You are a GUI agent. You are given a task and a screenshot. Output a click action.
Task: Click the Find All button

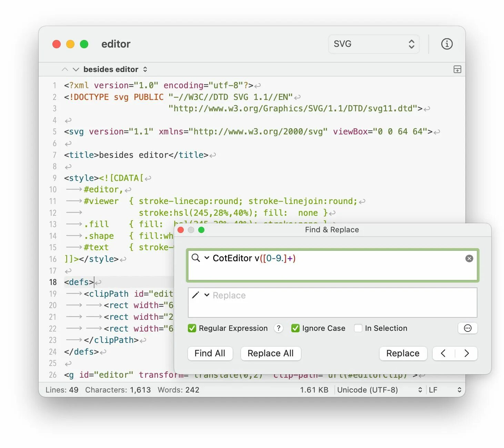click(210, 353)
